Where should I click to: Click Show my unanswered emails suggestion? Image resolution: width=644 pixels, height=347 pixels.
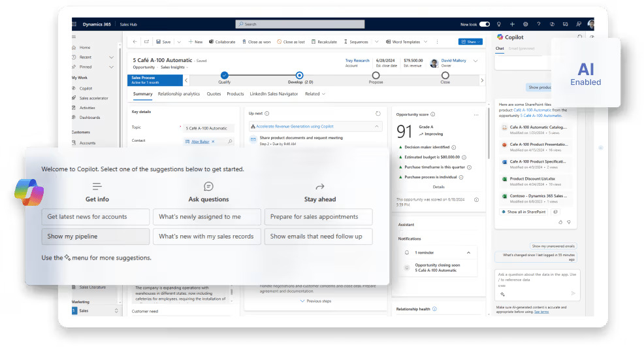click(553, 246)
